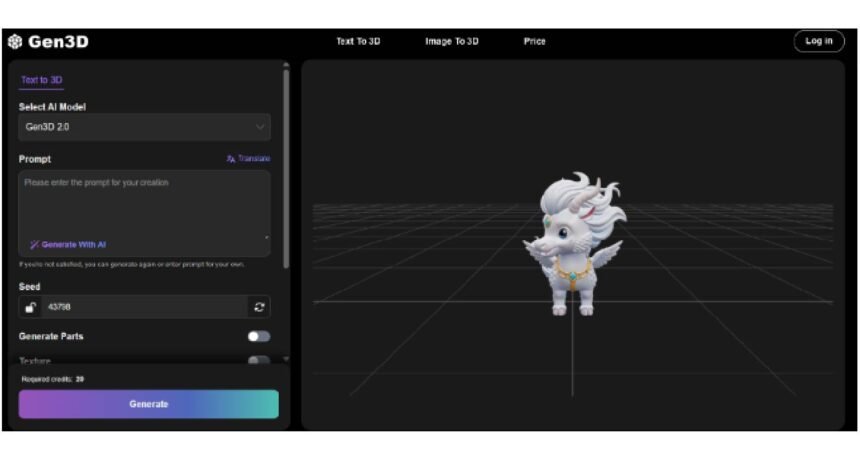Randomize the seed with the refresh icon
The height and width of the screenshot is (454, 860).
(x=259, y=307)
